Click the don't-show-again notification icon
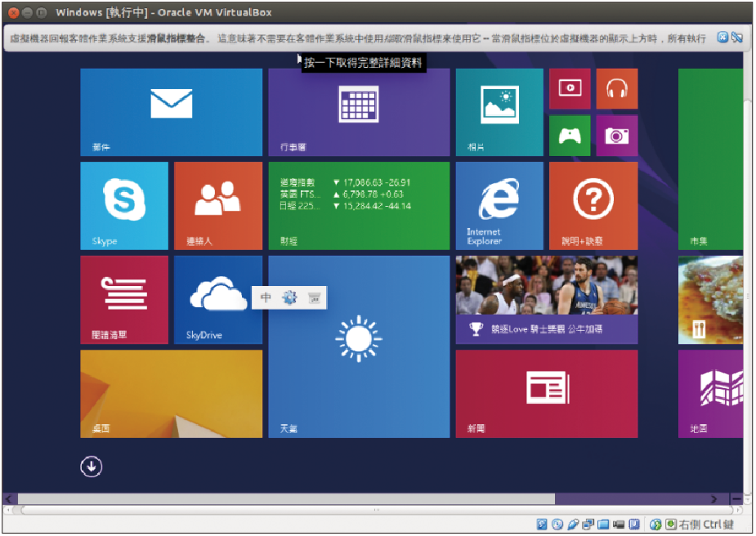 point(736,37)
